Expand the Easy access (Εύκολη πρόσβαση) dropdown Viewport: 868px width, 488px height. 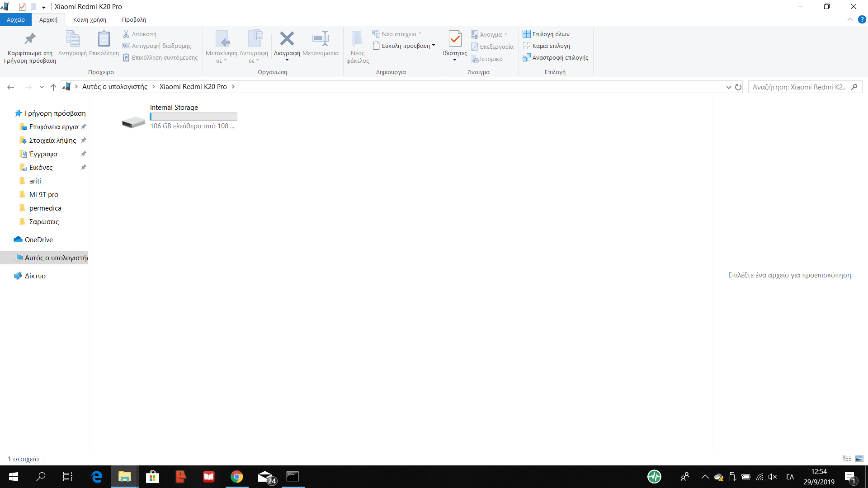[x=433, y=46]
